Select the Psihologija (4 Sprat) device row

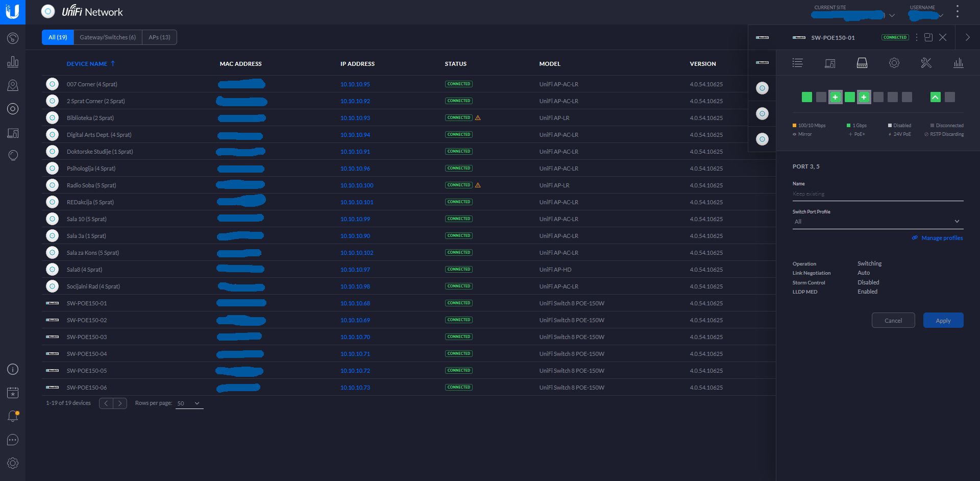[x=408, y=169]
